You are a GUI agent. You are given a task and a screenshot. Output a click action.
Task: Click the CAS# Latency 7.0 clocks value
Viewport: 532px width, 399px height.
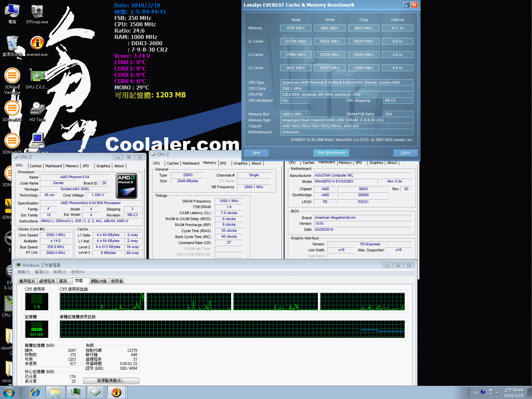click(x=229, y=213)
